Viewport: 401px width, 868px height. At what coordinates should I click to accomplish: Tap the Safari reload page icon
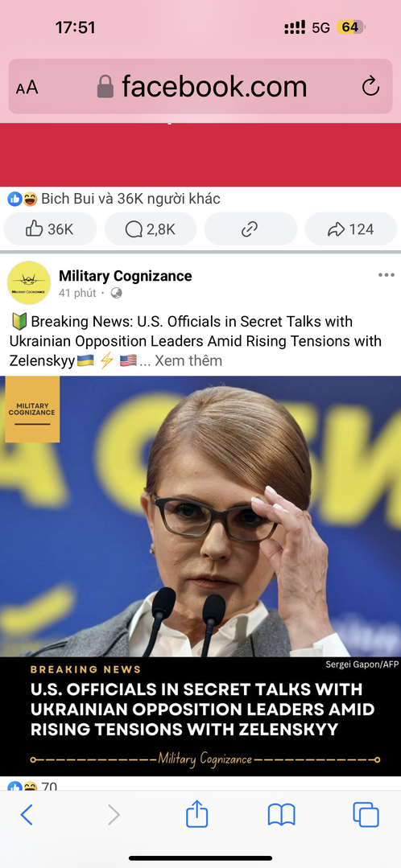370,86
